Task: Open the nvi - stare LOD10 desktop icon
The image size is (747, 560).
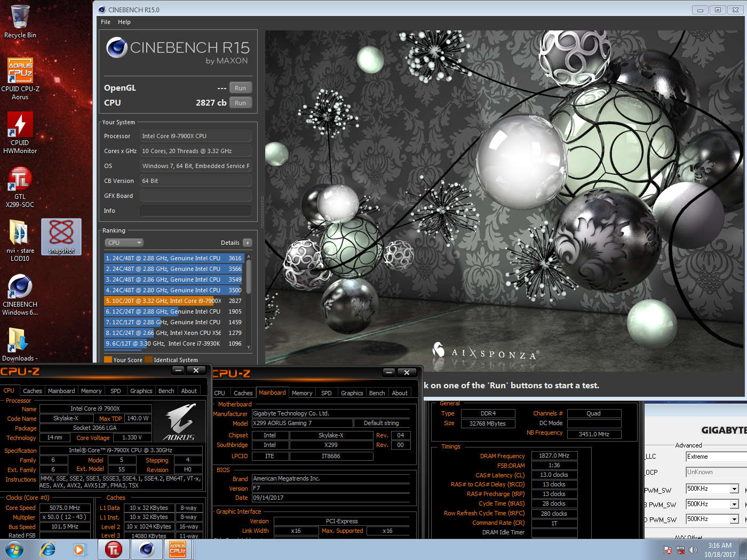Action: 20,241
